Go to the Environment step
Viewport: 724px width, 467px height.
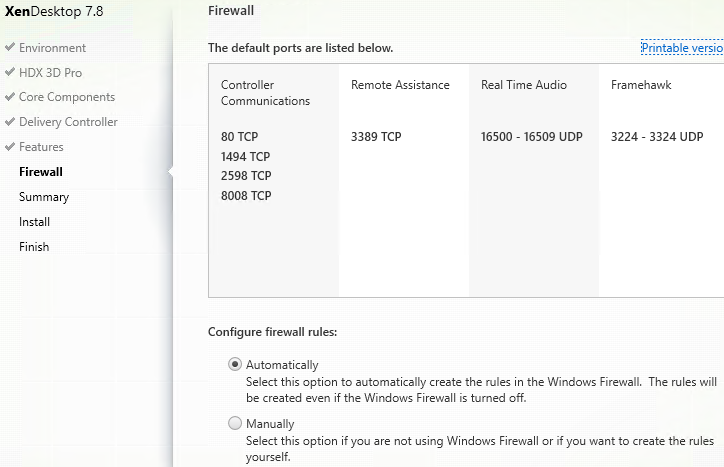(52, 48)
